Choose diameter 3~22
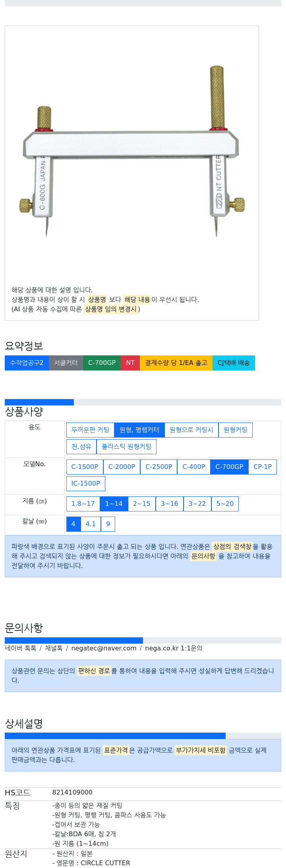286x868 pixels. point(197,504)
